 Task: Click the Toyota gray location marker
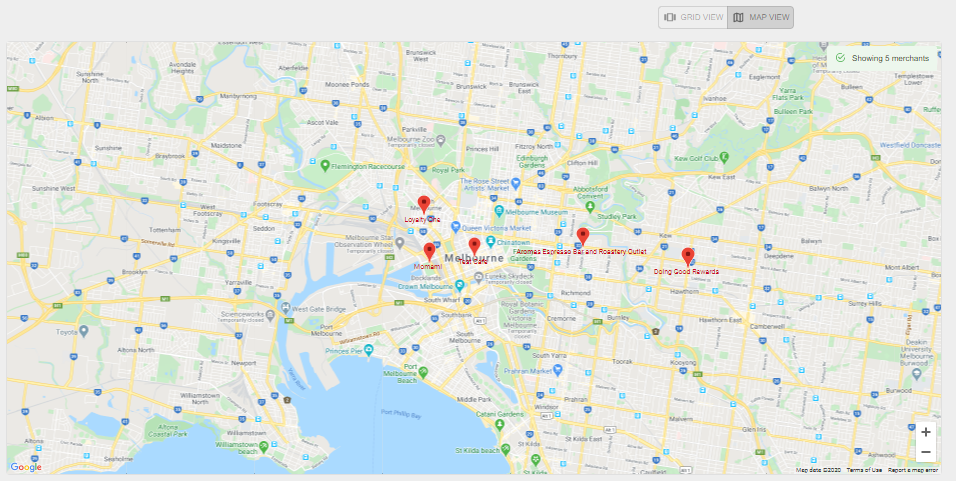click(84, 331)
